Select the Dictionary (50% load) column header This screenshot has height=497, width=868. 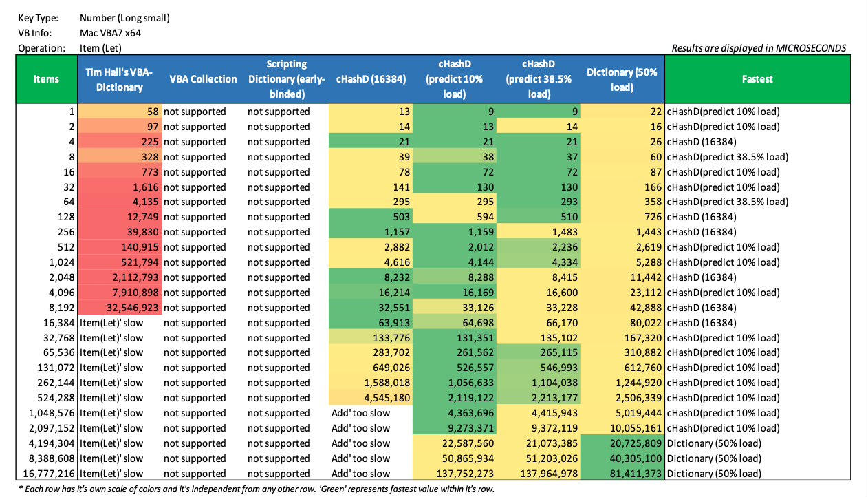tap(622, 79)
